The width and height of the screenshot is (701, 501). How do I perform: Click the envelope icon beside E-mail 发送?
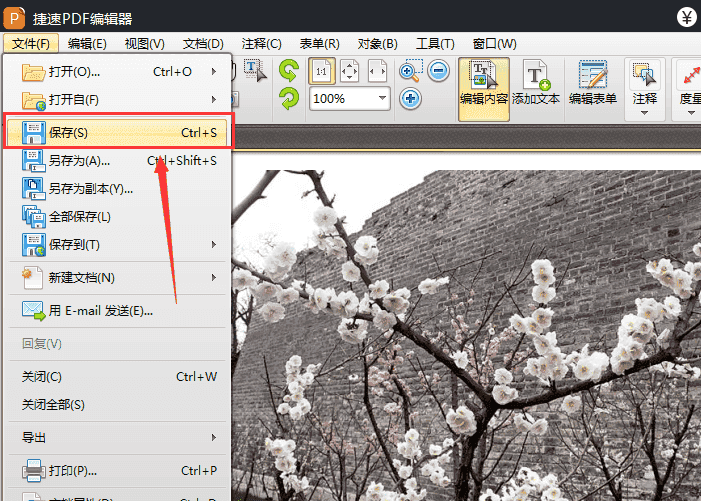tap(34, 311)
